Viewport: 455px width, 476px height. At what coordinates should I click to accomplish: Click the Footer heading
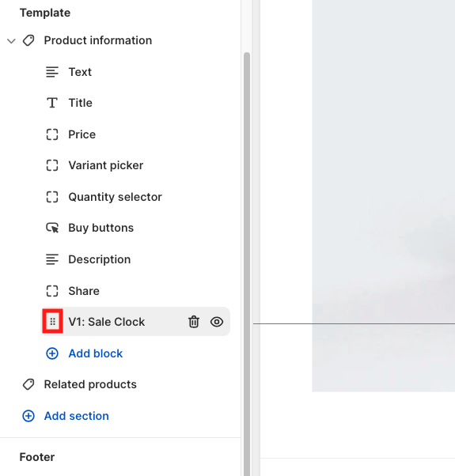37,457
